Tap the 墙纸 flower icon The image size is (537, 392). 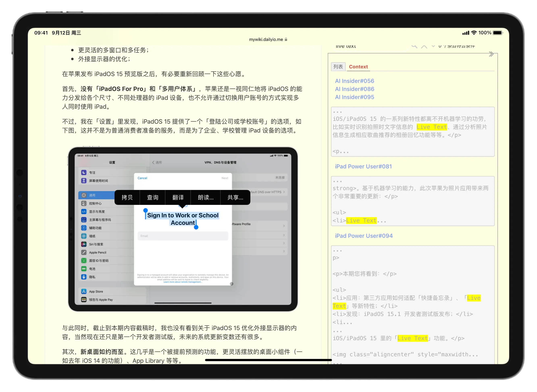[x=84, y=236]
